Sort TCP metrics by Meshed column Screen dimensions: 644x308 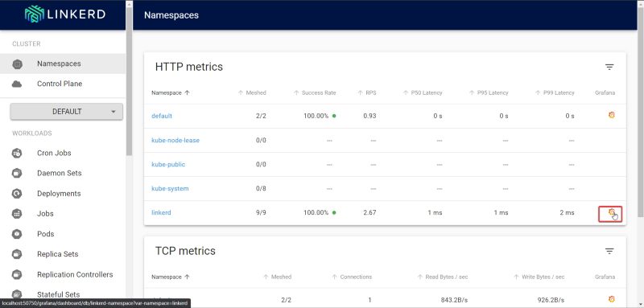[277, 277]
